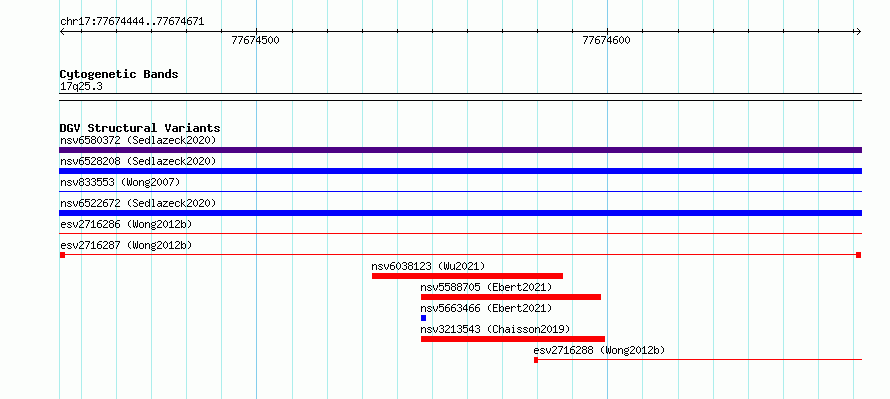Click the blue nsv6522672 variant bar
Viewport: 890px width, 399px height.
[x=460, y=213]
